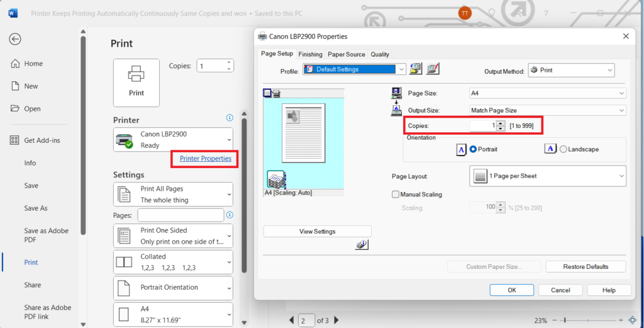Click the Copies field in Properties dialog
Image resolution: width=644 pixels, height=328 pixels.
(x=482, y=126)
